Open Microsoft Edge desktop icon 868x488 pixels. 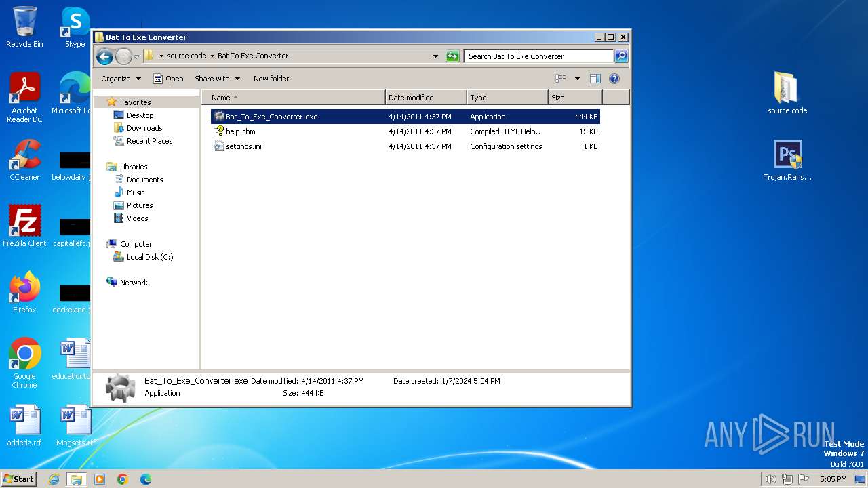[x=73, y=94]
